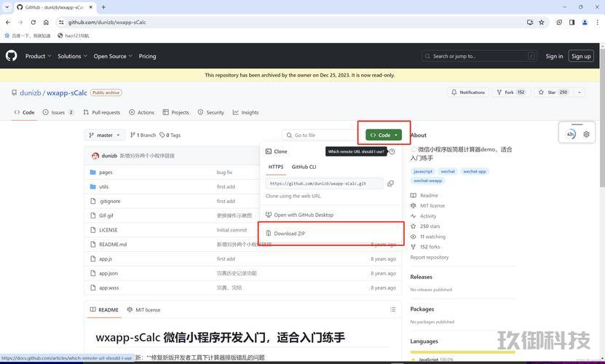The width and height of the screenshot is (605, 364).
Task: Click the javascript topic tag
Action: pos(423,171)
